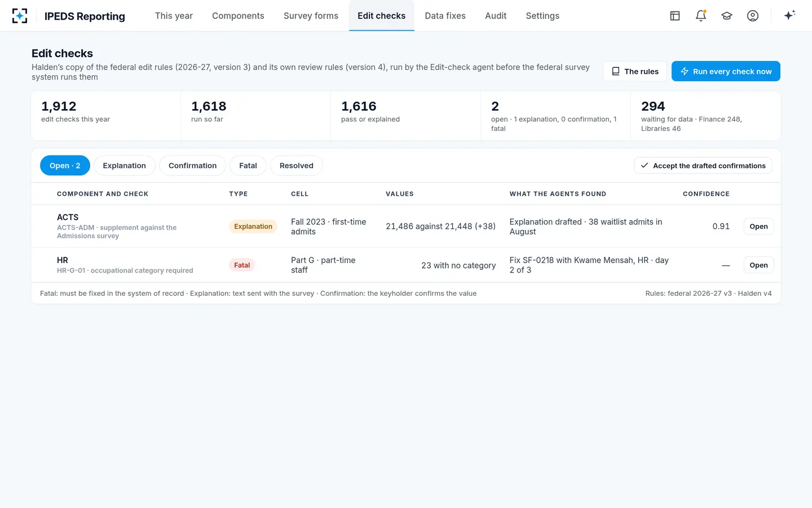
Task: Open the AI sparkle assistant icon
Action: [x=789, y=15]
